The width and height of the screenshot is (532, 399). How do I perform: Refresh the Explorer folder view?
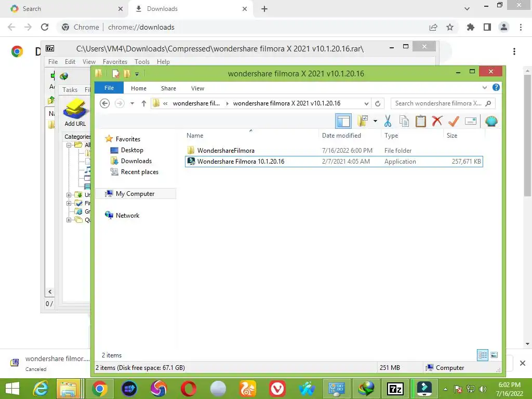[378, 103]
